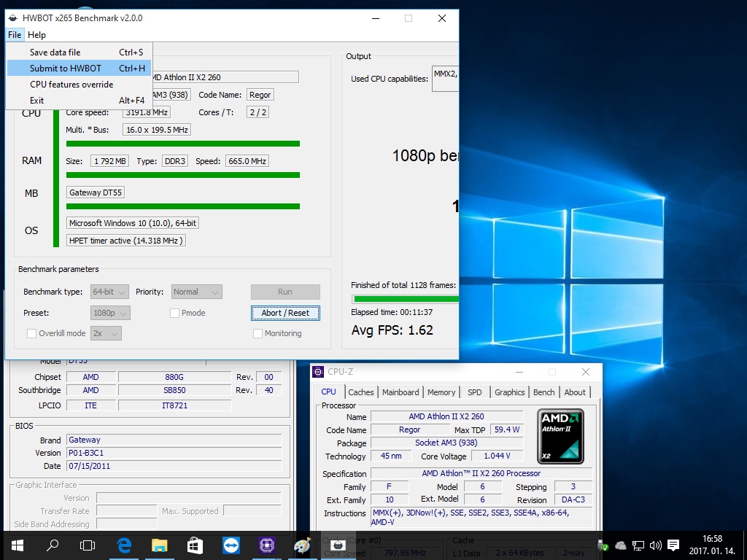The height and width of the screenshot is (560, 747).
Task: Click BIOS date 07/15/2011 field
Action: [174, 466]
